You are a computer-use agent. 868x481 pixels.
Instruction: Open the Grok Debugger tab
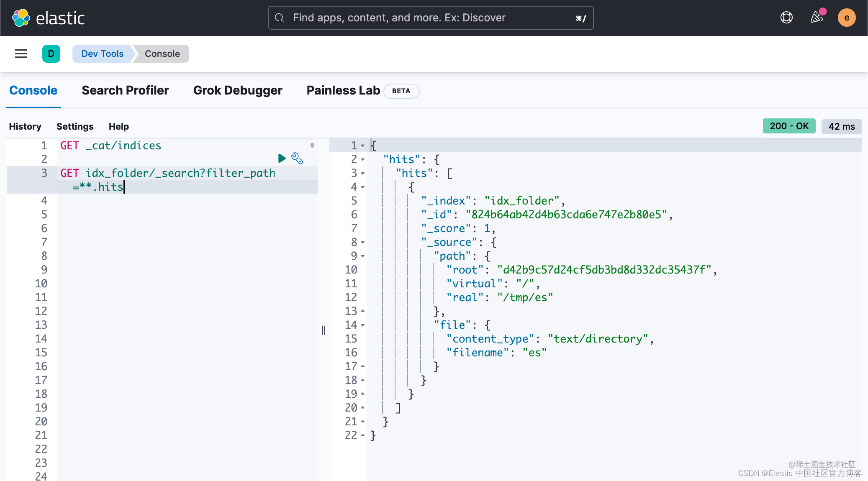(x=238, y=90)
